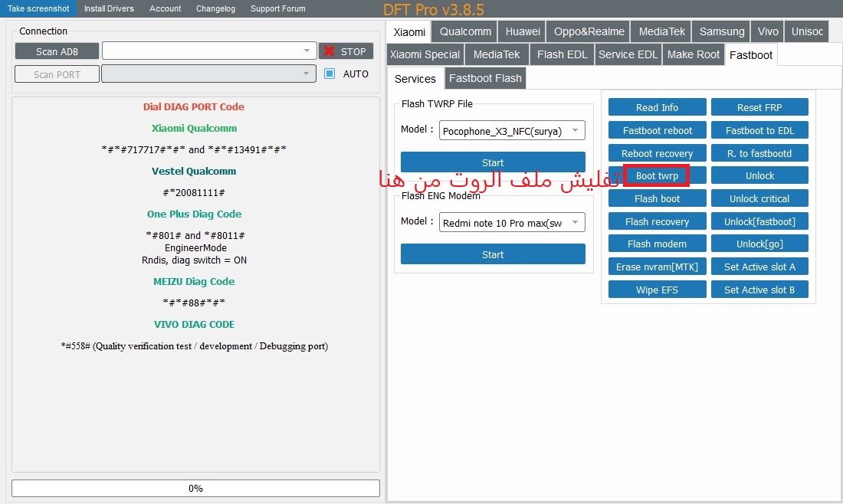Screen dimensions: 843x504
Task: Switch to the Vivo tab
Action: tap(768, 31)
